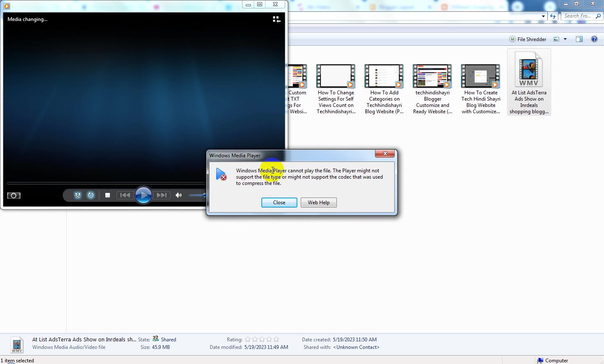Viewport: 604px width, 364px height.
Task: Expand the address bar history dropdown
Action: click(543, 16)
